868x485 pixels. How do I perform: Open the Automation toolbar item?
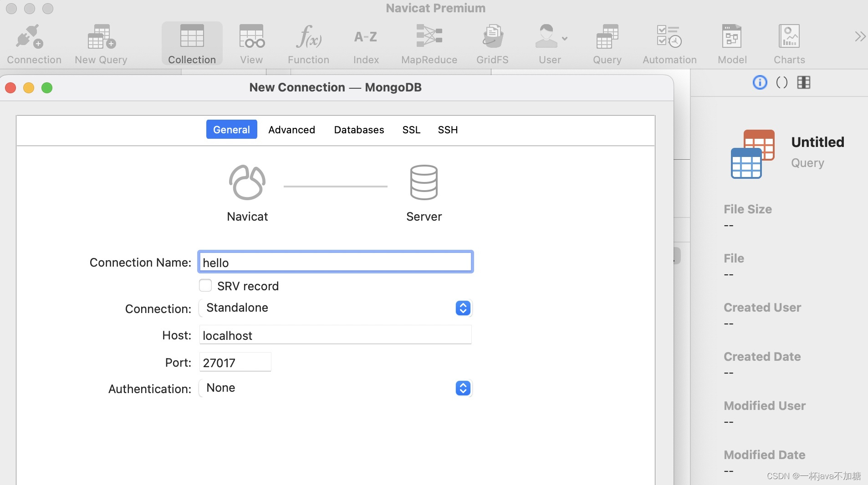point(669,44)
